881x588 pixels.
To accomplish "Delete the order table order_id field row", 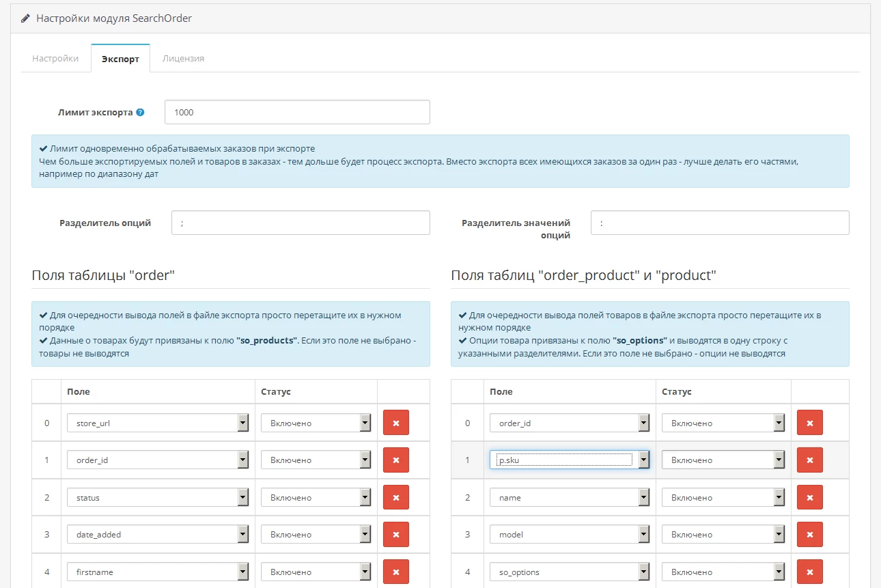I will [396, 460].
